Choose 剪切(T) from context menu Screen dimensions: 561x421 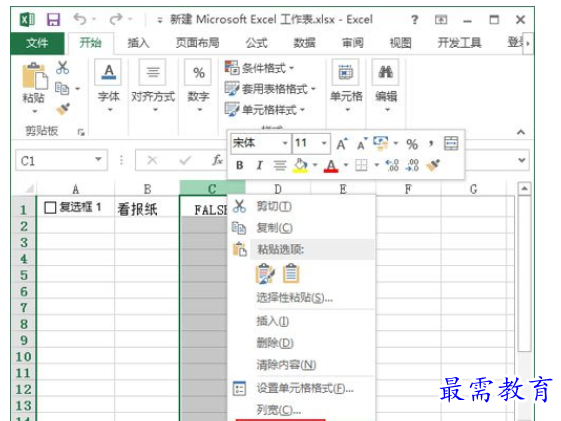pos(301,206)
